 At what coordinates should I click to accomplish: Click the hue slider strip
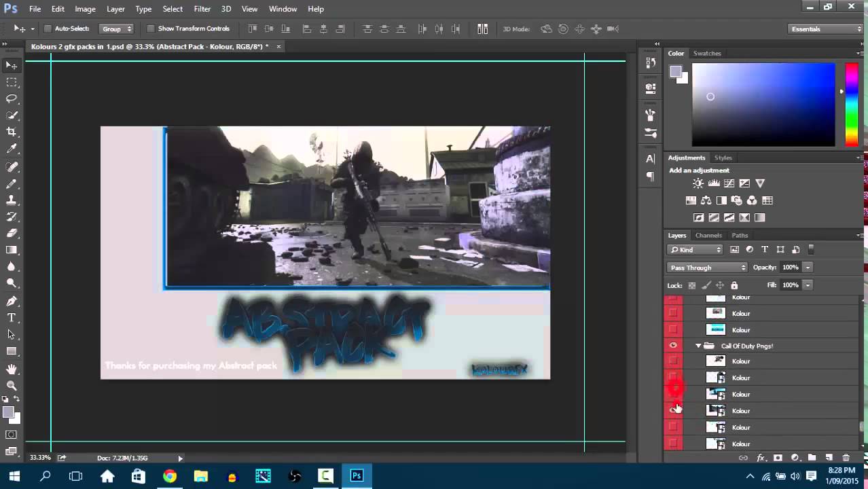point(851,105)
